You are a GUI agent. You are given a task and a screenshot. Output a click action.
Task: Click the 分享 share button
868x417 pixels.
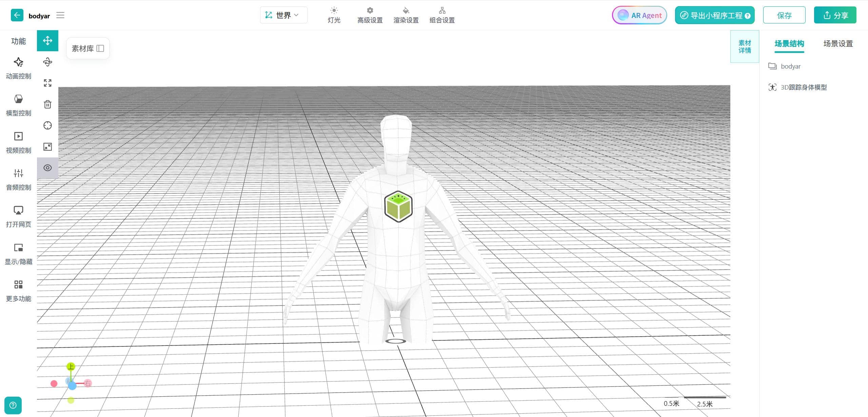click(835, 15)
